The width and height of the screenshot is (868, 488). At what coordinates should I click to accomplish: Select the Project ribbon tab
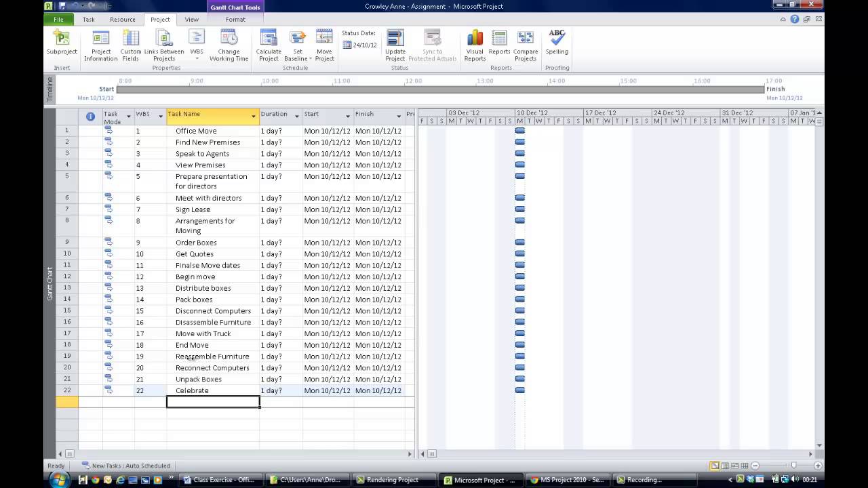[x=160, y=20]
